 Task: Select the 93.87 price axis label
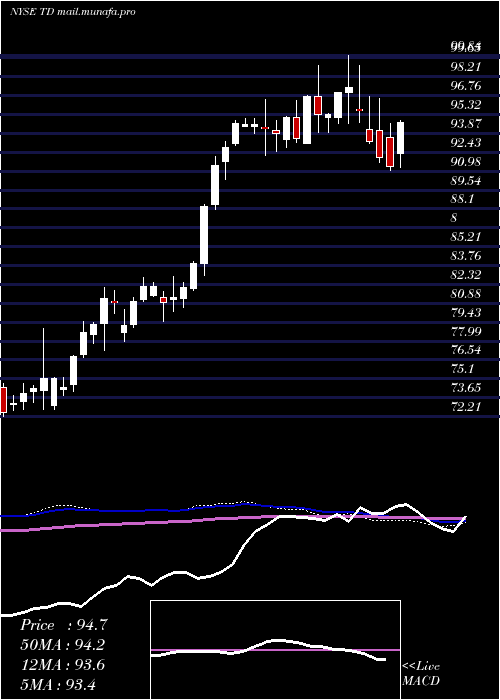tap(467, 124)
